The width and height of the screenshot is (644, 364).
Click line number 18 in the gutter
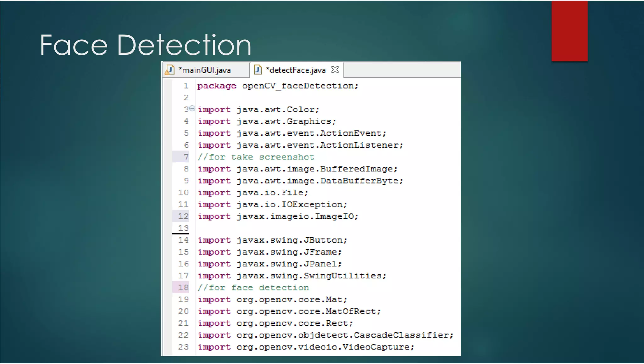pos(183,288)
